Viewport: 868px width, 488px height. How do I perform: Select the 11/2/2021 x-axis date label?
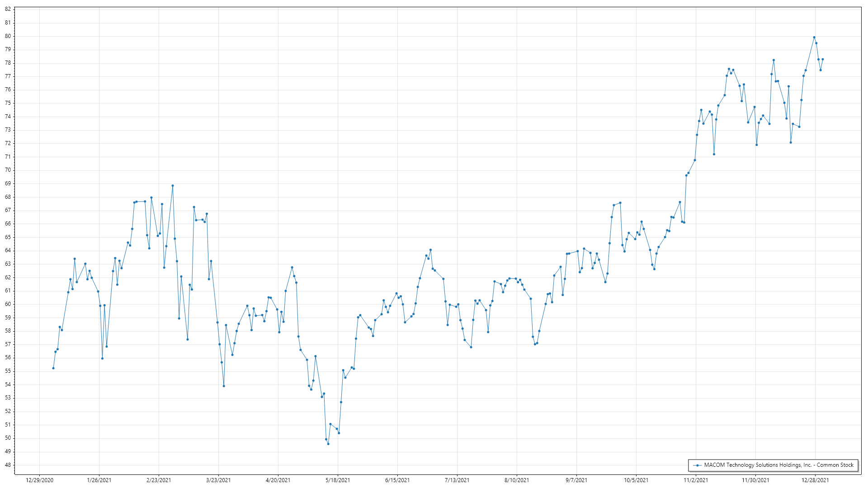[696, 480]
